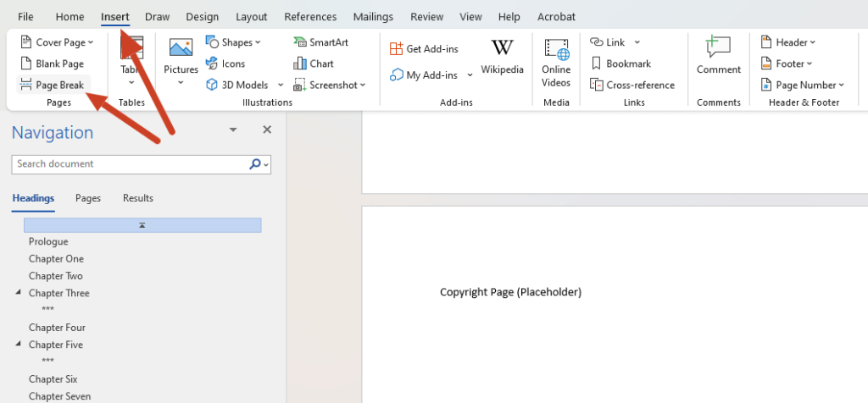
Task: Open the Header dropdown
Action: tap(787, 42)
